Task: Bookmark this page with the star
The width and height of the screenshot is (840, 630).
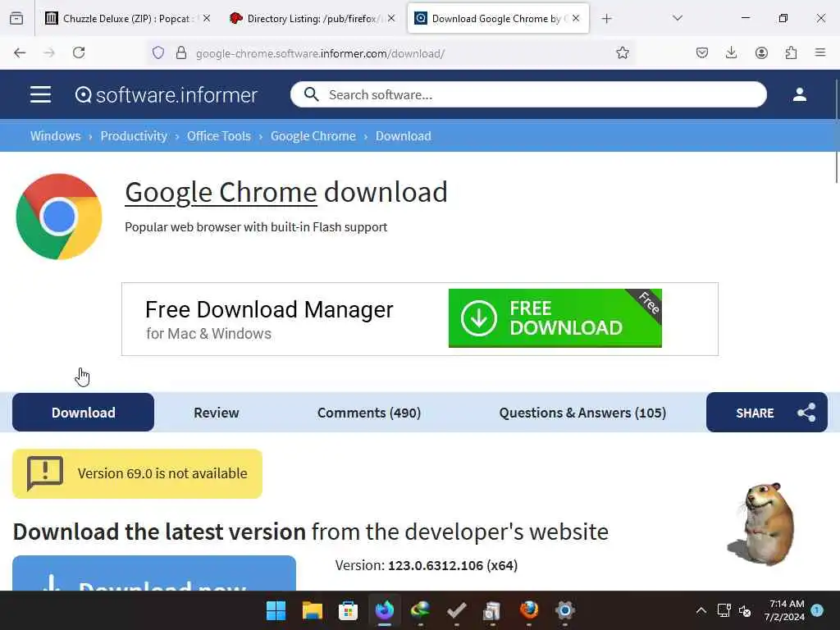Action: click(x=622, y=52)
